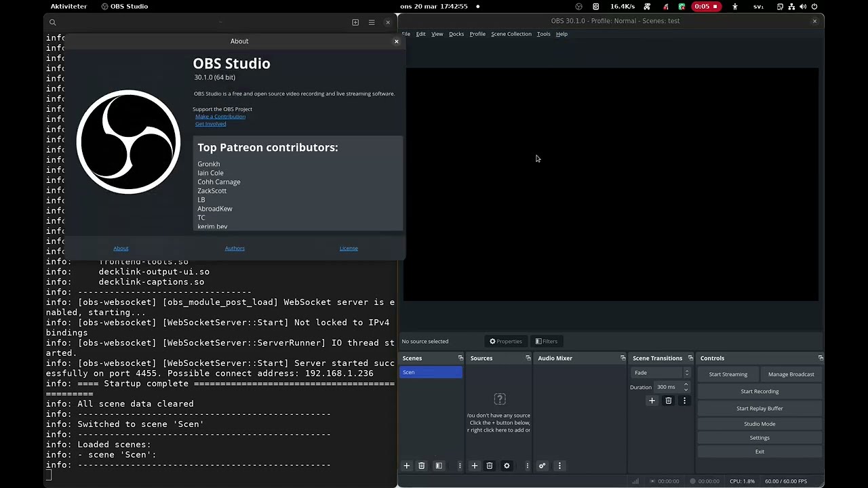Click Start Streaming button
The image size is (868, 488).
[x=728, y=374]
